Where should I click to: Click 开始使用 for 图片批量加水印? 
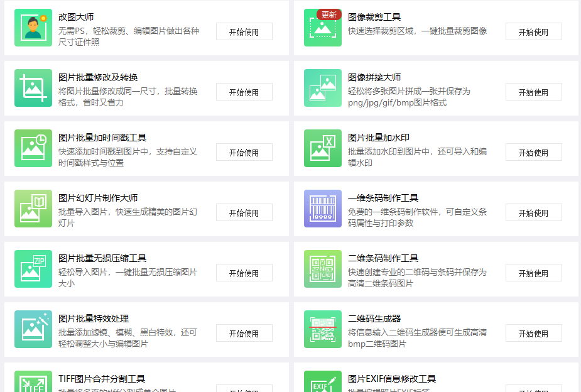tap(533, 152)
